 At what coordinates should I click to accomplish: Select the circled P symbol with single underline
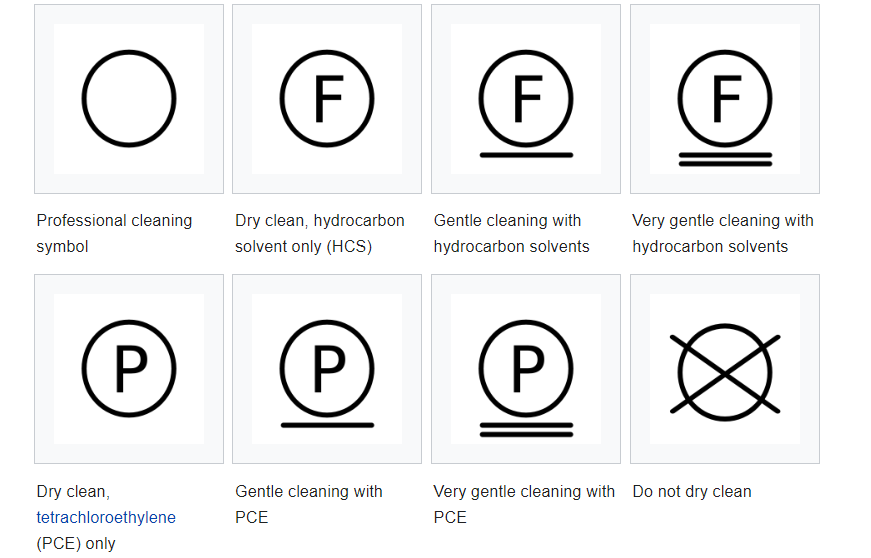327,374
